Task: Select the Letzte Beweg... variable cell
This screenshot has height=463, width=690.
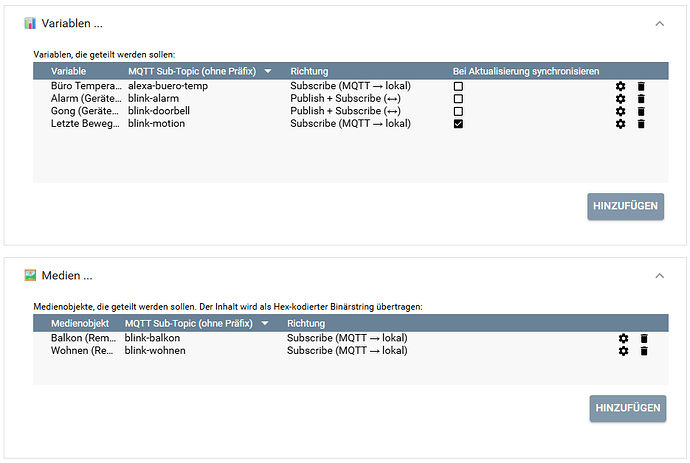Action: (x=85, y=124)
